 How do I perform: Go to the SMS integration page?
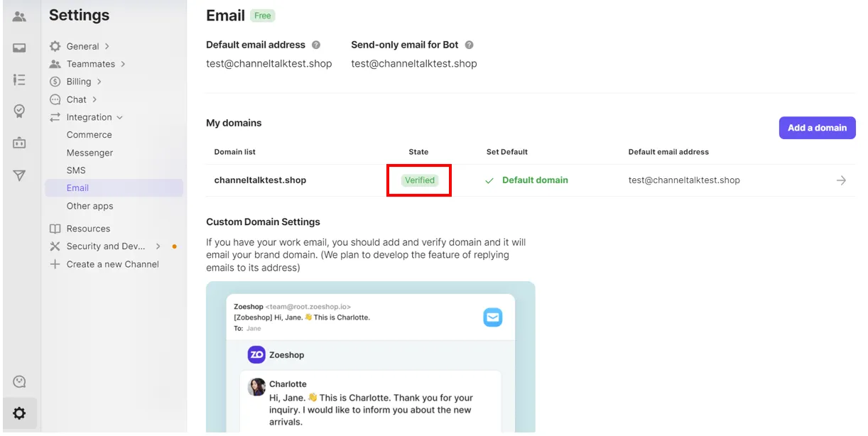(x=76, y=170)
